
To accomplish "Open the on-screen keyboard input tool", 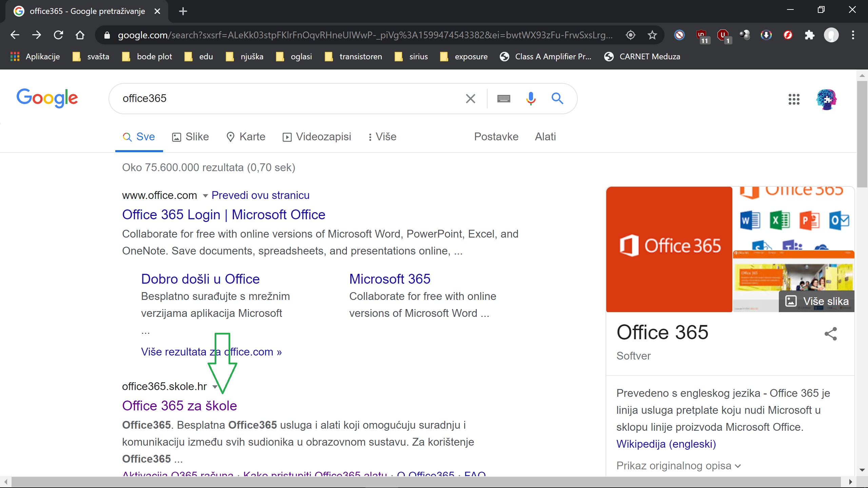I will (x=504, y=99).
